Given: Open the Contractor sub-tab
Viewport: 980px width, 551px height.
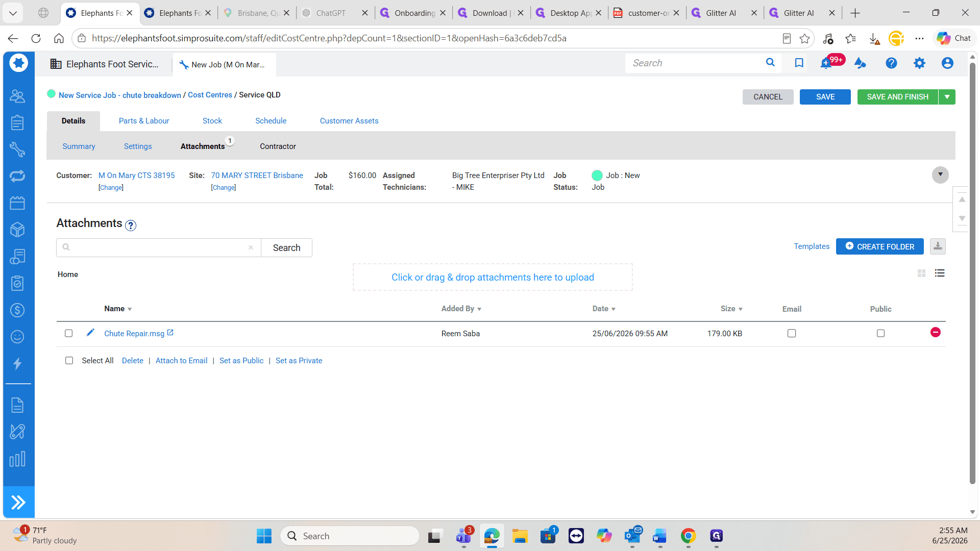Looking at the screenshot, I should pos(278,146).
